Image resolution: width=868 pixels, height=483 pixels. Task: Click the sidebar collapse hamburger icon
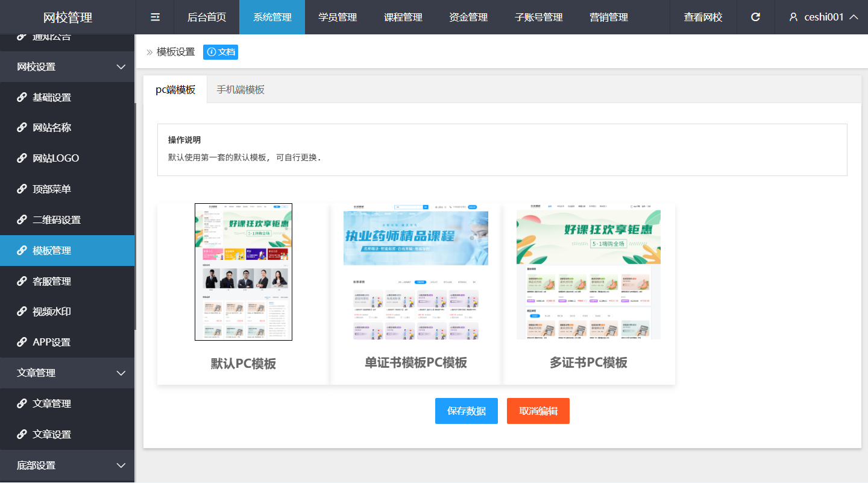[155, 17]
